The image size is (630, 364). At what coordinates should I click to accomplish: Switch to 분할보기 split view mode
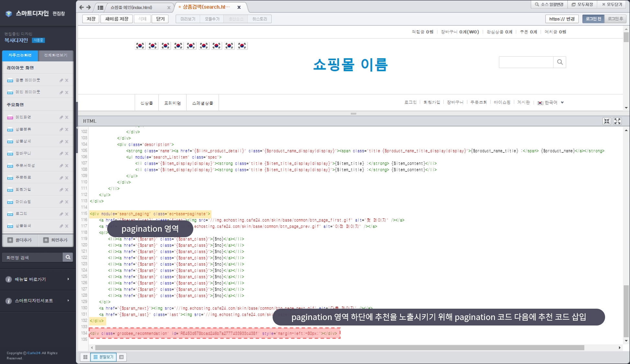(x=103, y=357)
